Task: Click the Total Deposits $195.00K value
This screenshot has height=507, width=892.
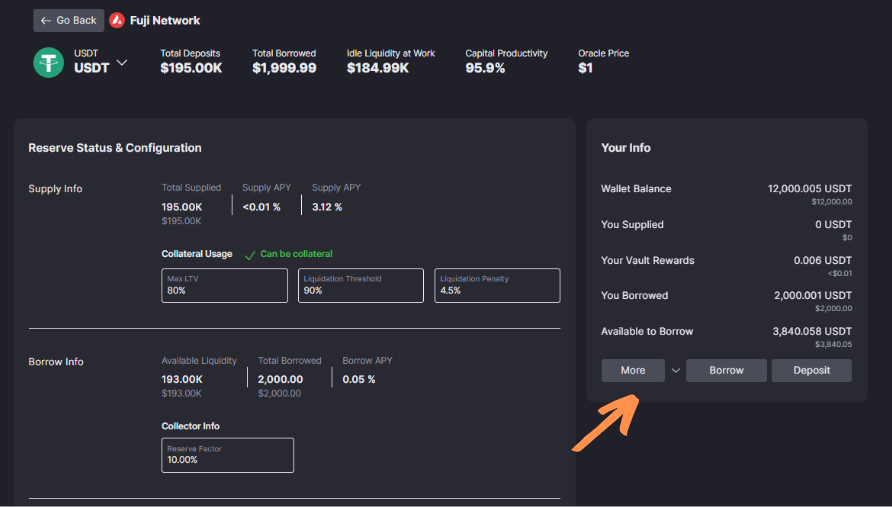Action: click(191, 68)
